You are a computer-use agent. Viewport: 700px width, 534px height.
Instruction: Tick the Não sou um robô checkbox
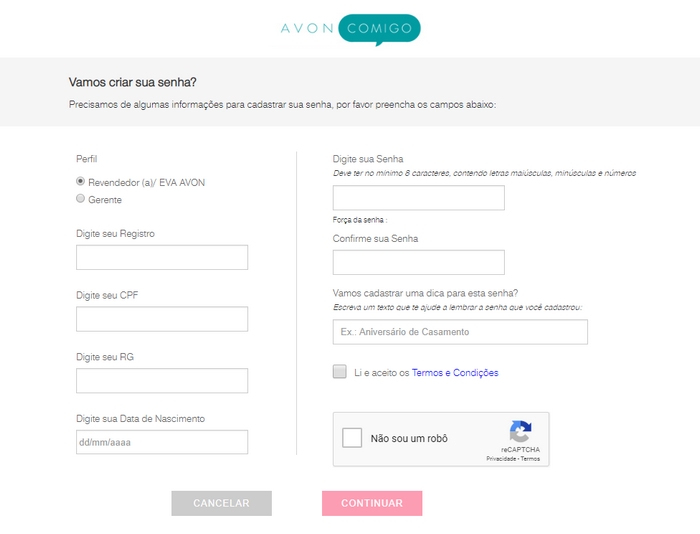(x=352, y=438)
